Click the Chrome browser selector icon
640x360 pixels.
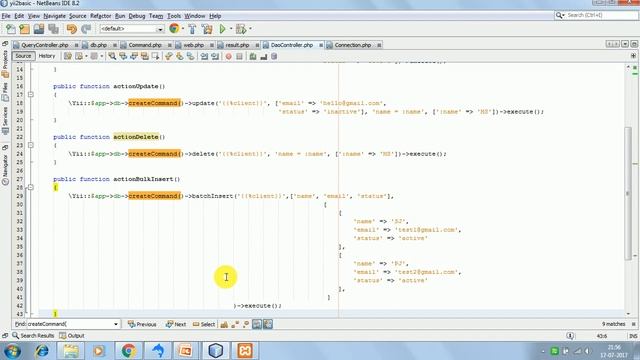coord(174,29)
